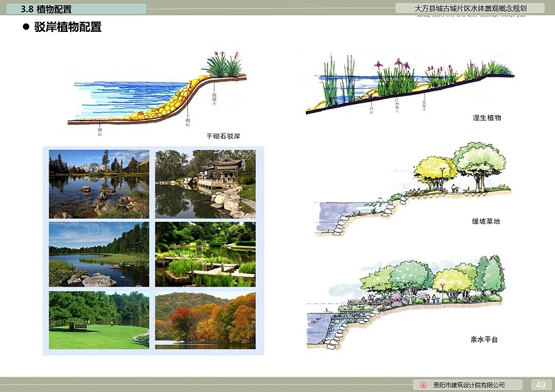Select the 亲水平台 caption
This screenshot has height=392, width=555.
(484, 341)
